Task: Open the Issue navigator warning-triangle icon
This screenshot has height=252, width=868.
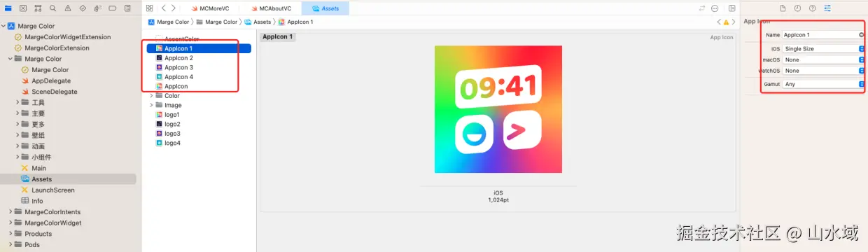Action: (68, 8)
